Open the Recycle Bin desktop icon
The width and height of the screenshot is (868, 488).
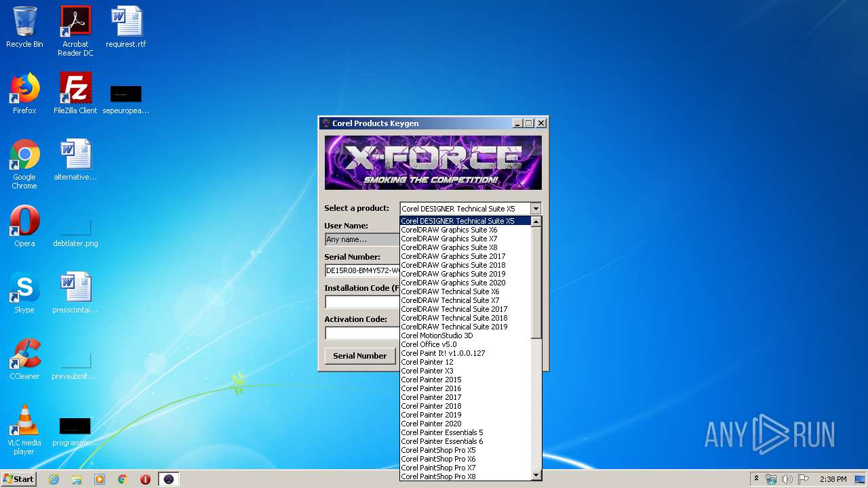point(24,27)
